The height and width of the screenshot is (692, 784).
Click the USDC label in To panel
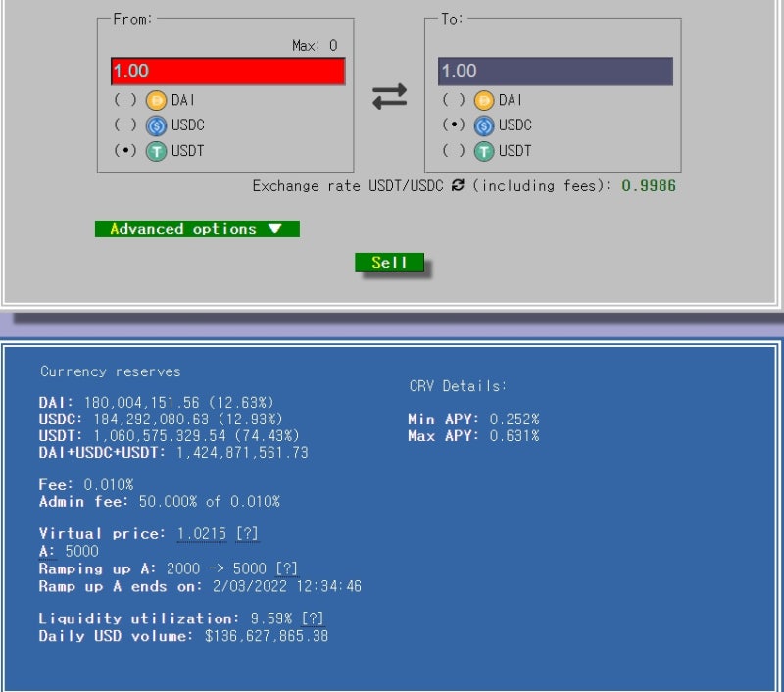click(x=515, y=125)
